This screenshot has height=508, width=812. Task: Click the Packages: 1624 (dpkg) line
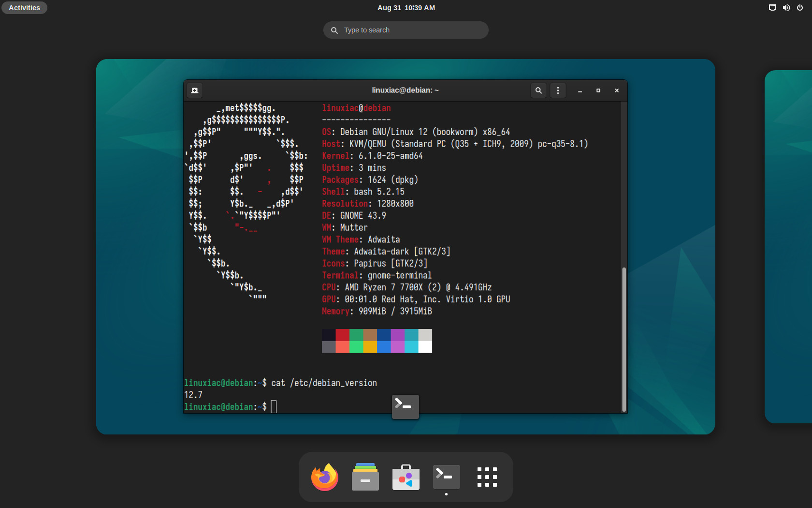coord(370,180)
